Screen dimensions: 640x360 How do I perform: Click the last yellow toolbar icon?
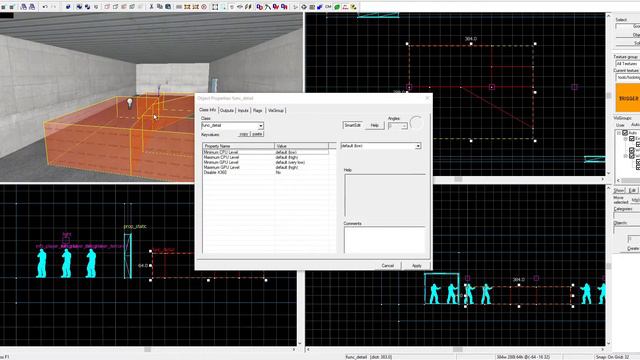[353, 7]
